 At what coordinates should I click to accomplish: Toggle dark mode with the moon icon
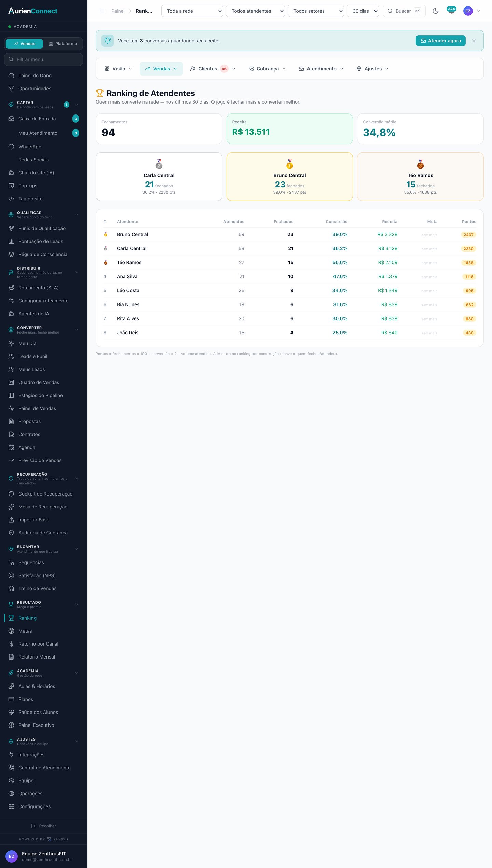click(x=435, y=11)
